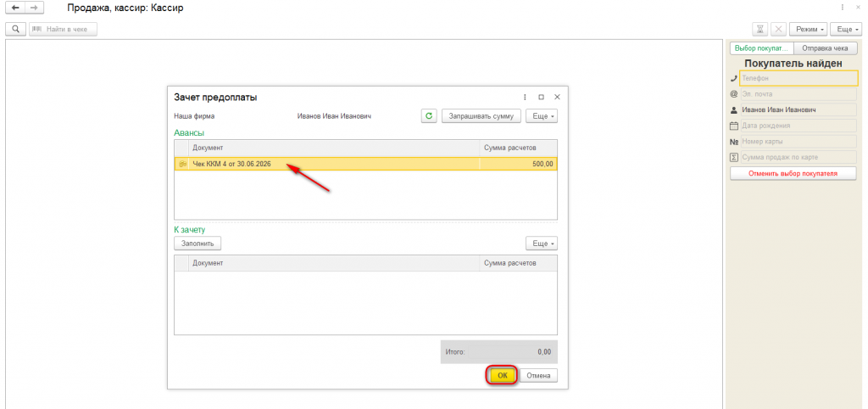Click the hourglass icon in top toolbar
Screen dimensions: 868x409
point(759,29)
